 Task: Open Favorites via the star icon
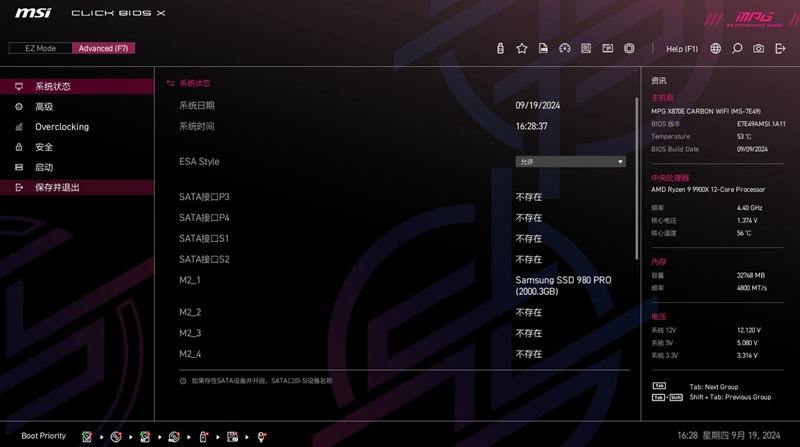(x=521, y=48)
